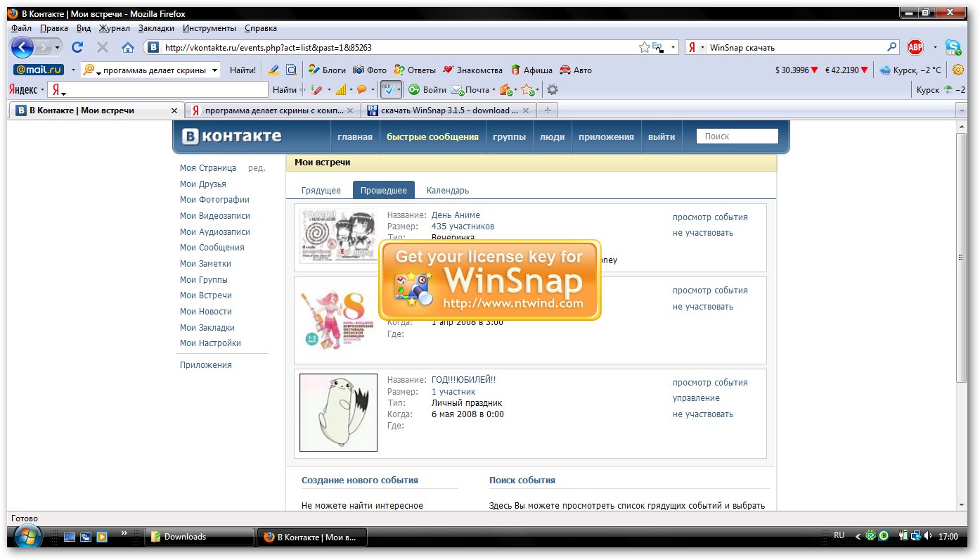Open the back/forward history dropdown arrow
980x560 pixels.
click(x=57, y=48)
